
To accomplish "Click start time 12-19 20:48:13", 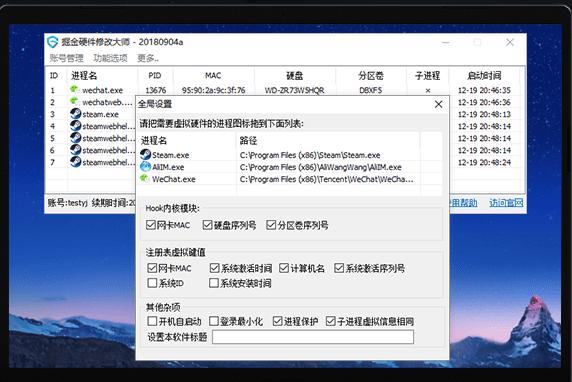I will coord(484,114).
